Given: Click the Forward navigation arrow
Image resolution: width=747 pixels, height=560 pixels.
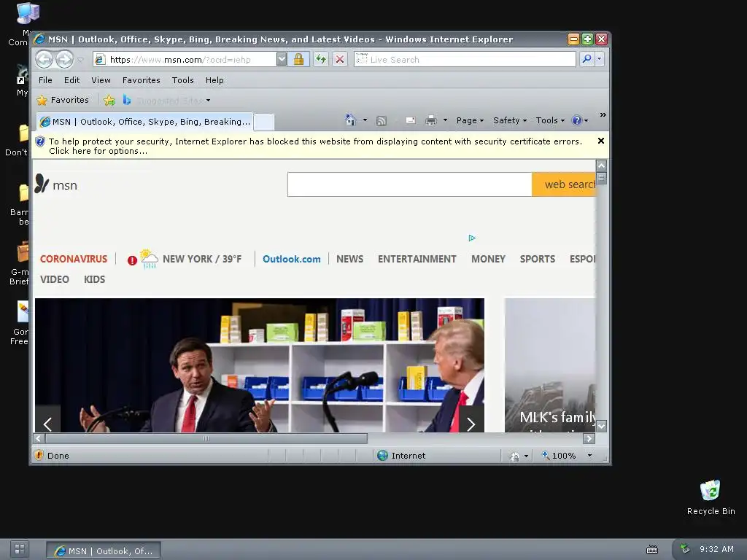Looking at the screenshot, I should pos(64,60).
